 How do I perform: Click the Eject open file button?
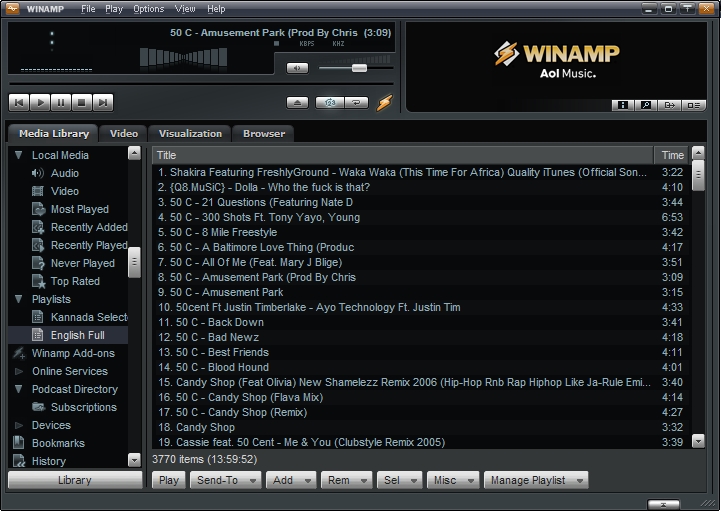coord(297,102)
